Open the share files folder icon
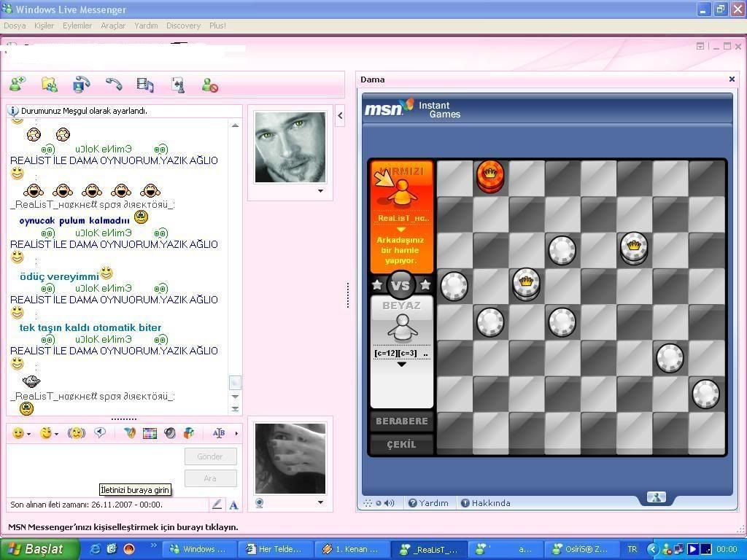Image resolution: width=747 pixels, height=560 pixels. [50, 85]
